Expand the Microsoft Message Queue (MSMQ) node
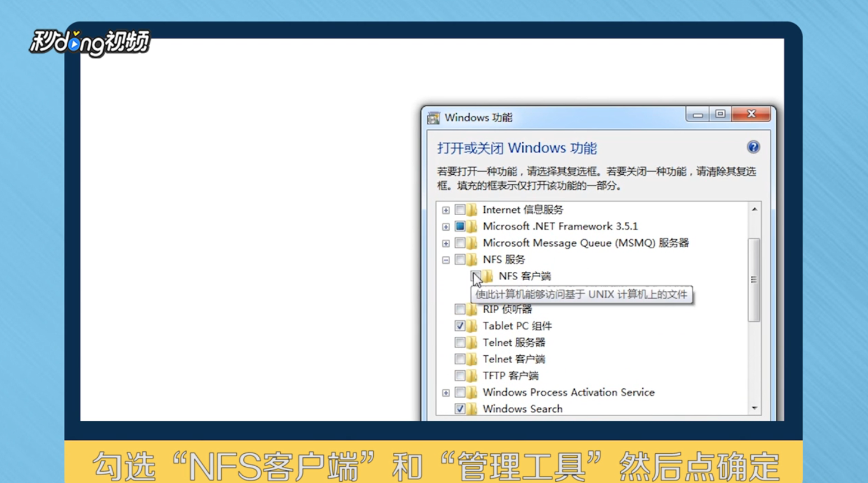Screen dimensions: 868x483 445,243
